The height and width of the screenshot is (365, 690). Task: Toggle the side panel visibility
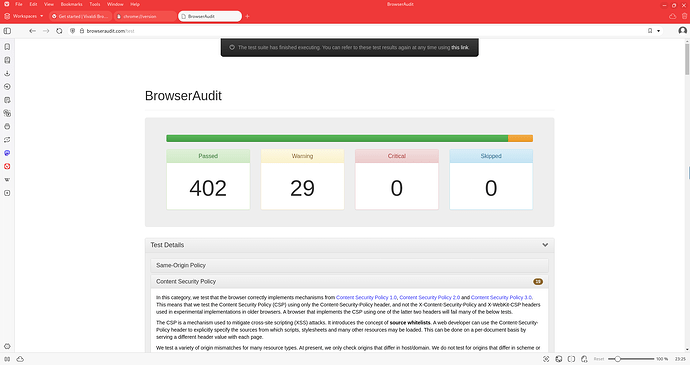click(x=7, y=31)
